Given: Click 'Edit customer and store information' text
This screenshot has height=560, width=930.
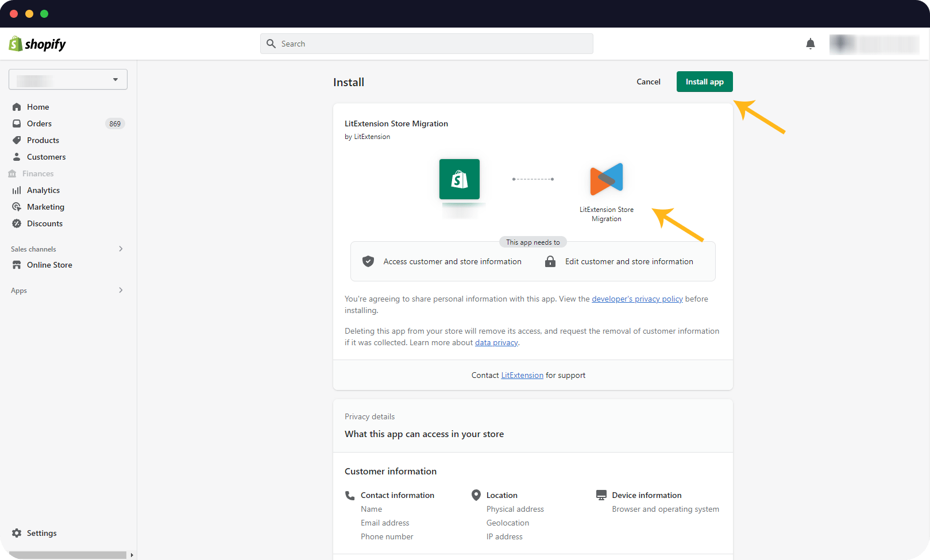Looking at the screenshot, I should (629, 261).
